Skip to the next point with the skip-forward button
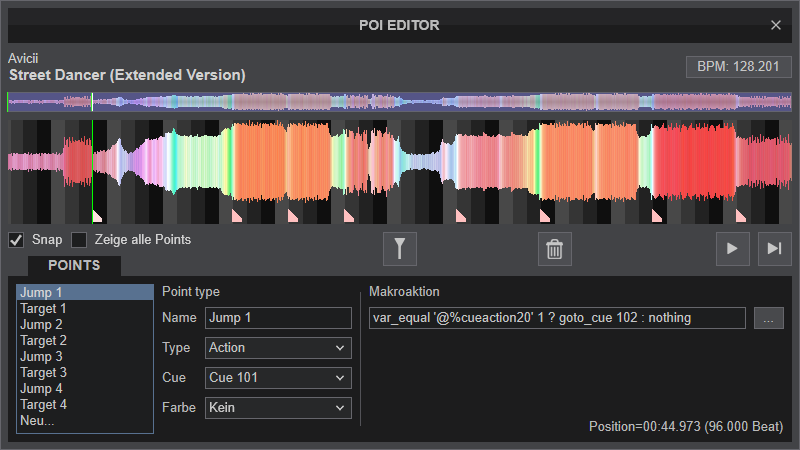800x450 pixels. (774, 249)
